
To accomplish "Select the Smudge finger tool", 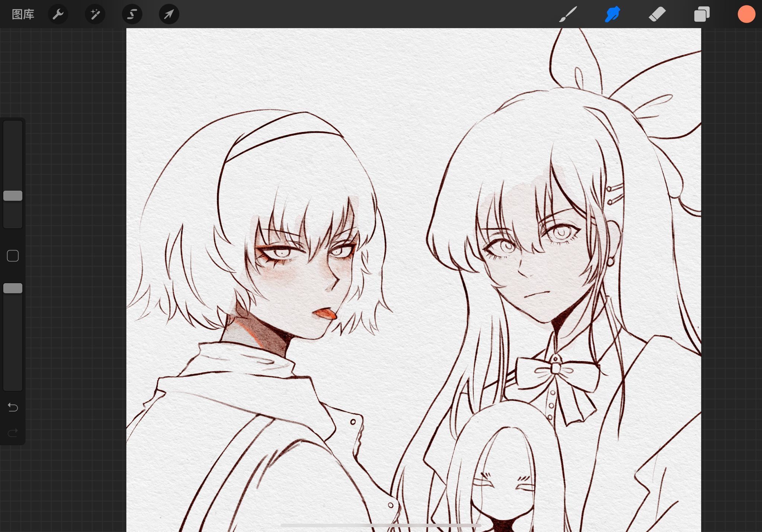I will (x=612, y=14).
